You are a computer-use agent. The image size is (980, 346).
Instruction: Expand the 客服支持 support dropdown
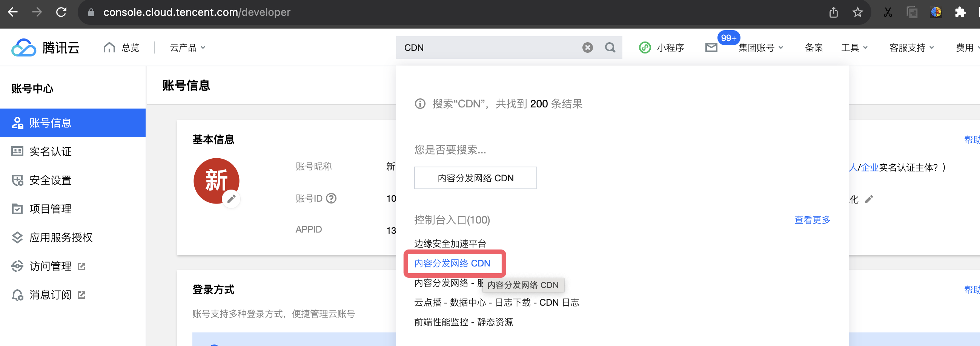pyautogui.click(x=911, y=47)
